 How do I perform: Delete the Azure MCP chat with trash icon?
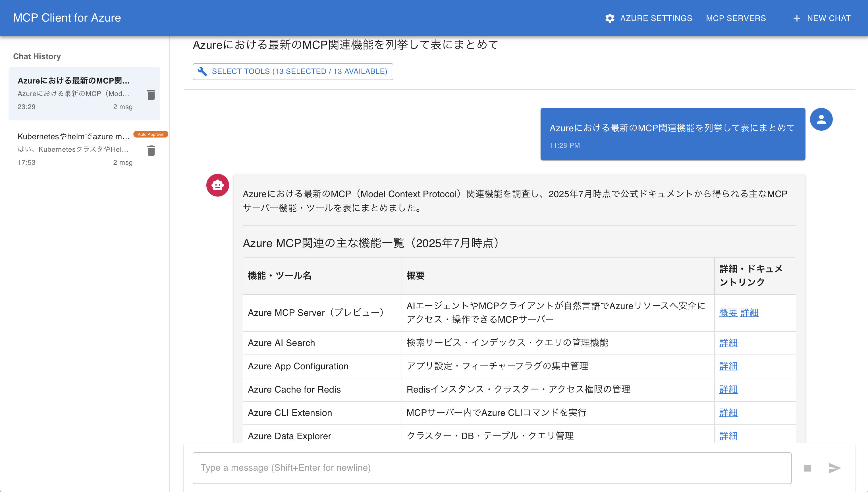pos(151,95)
